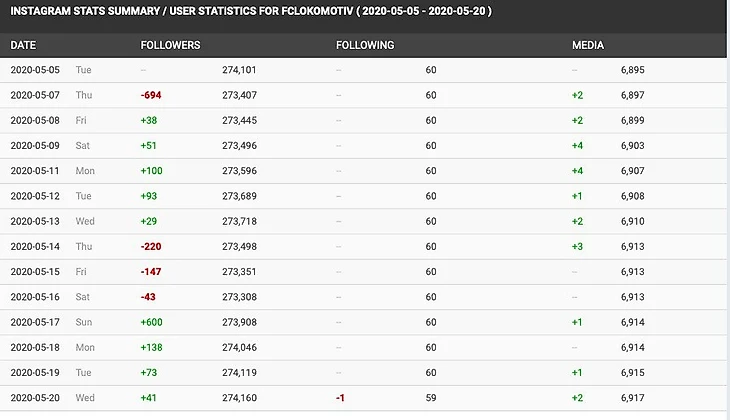Select the 2020-05-05 date cell
Viewport: 730px width, 420px height.
(x=35, y=70)
